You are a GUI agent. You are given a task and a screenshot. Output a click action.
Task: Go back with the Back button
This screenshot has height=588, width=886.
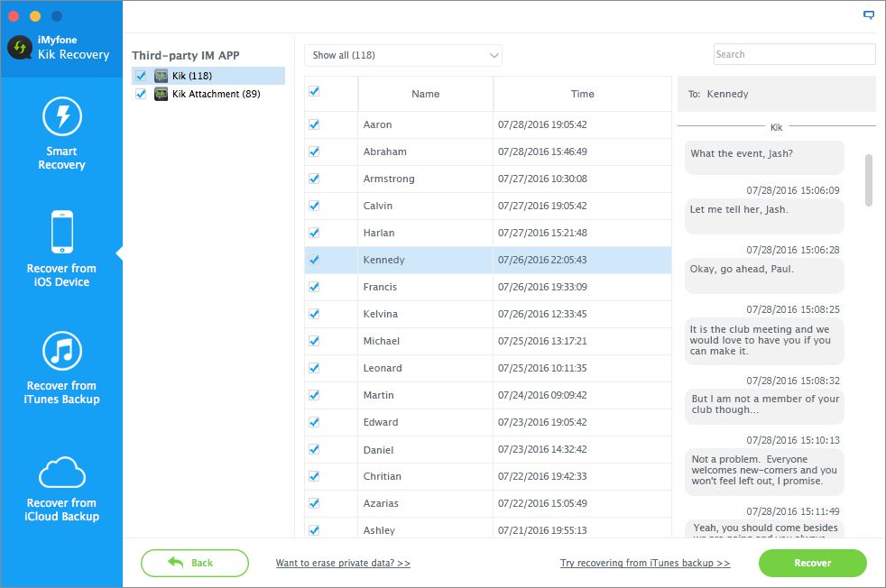click(194, 563)
